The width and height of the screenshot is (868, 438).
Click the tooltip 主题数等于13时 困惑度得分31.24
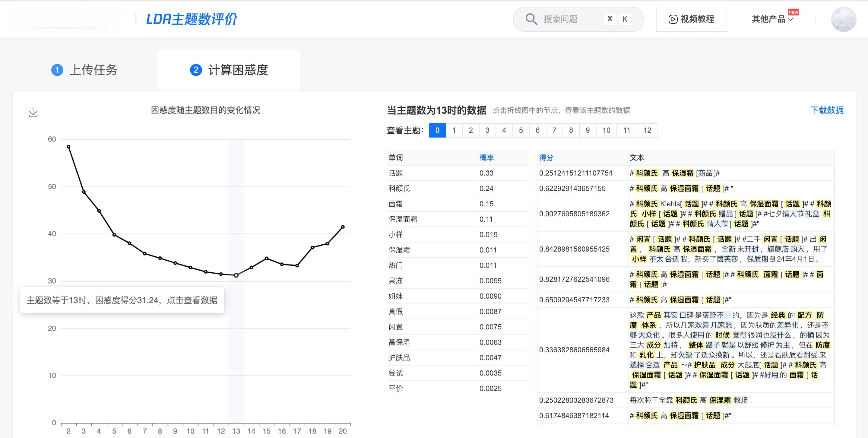coord(122,300)
